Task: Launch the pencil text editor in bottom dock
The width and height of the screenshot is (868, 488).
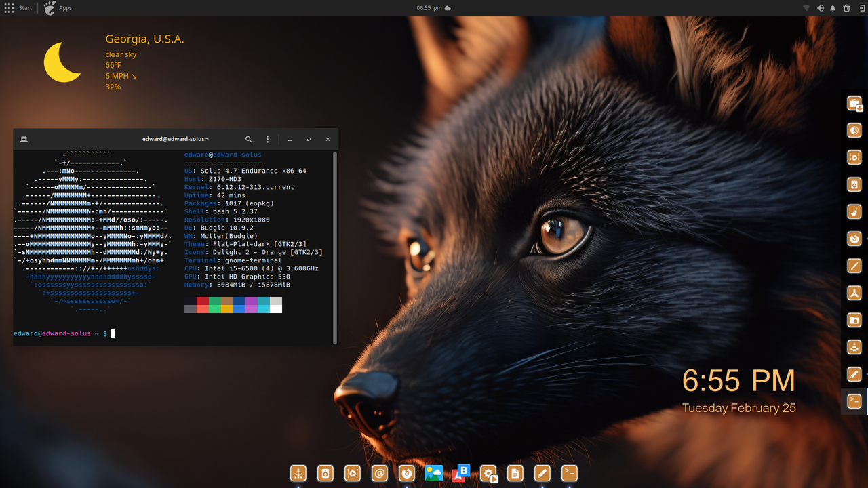Action: point(542,473)
